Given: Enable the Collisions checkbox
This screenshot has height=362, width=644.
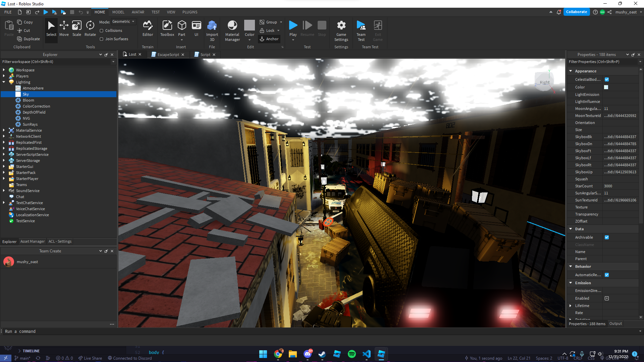Looking at the screenshot, I should (102, 31).
